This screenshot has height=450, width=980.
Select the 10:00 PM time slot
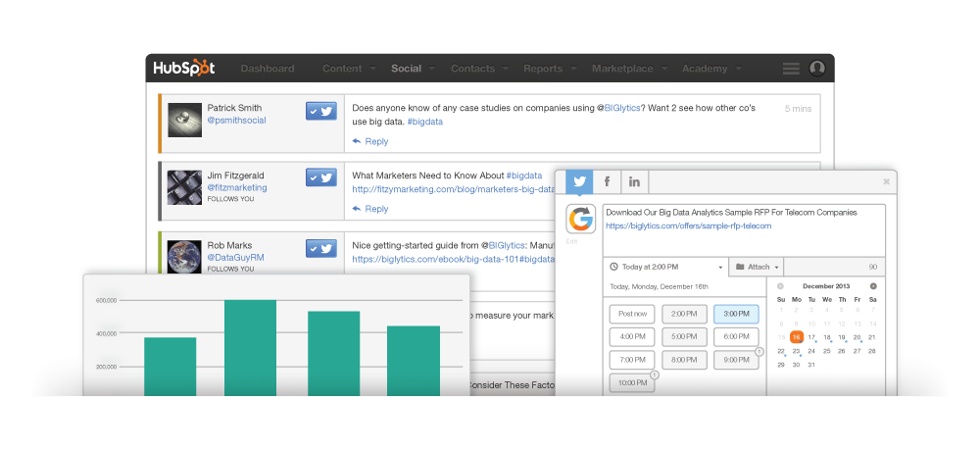[632, 382]
